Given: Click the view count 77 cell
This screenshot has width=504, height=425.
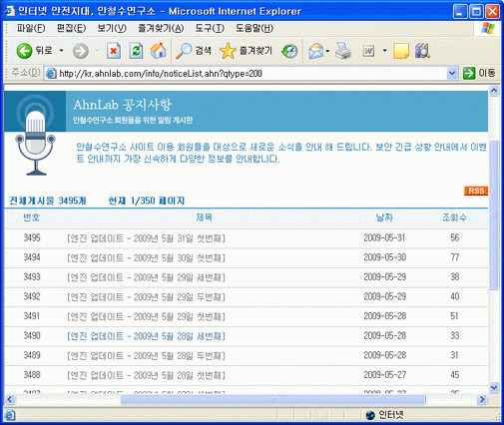Looking at the screenshot, I should (x=455, y=257).
